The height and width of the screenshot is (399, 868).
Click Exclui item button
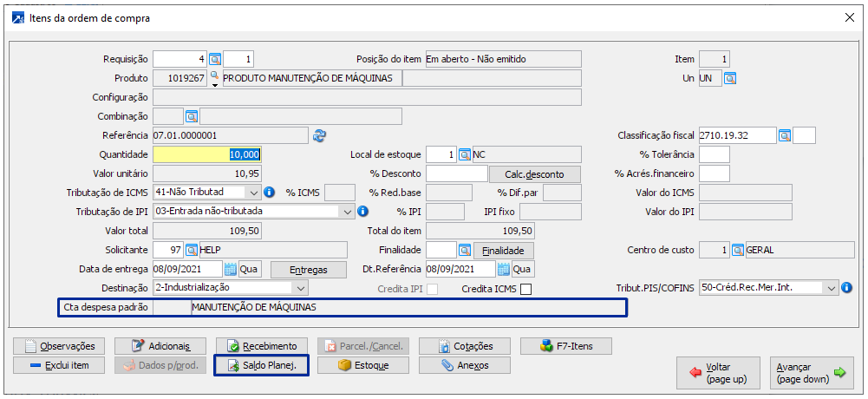coord(59,365)
